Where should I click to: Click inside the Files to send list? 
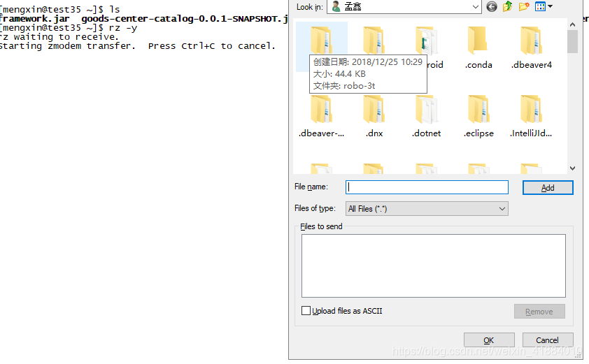tap(434, 265)
